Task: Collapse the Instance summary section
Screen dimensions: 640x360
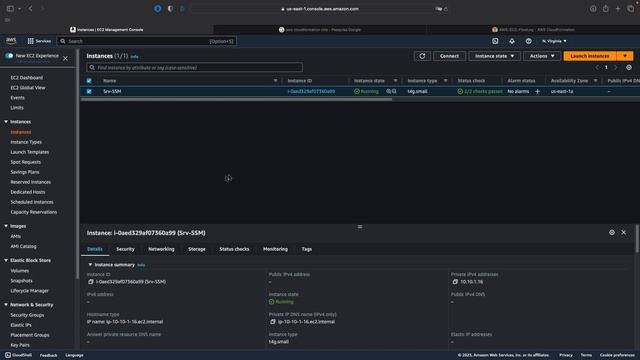Action: tap(90, 265)
